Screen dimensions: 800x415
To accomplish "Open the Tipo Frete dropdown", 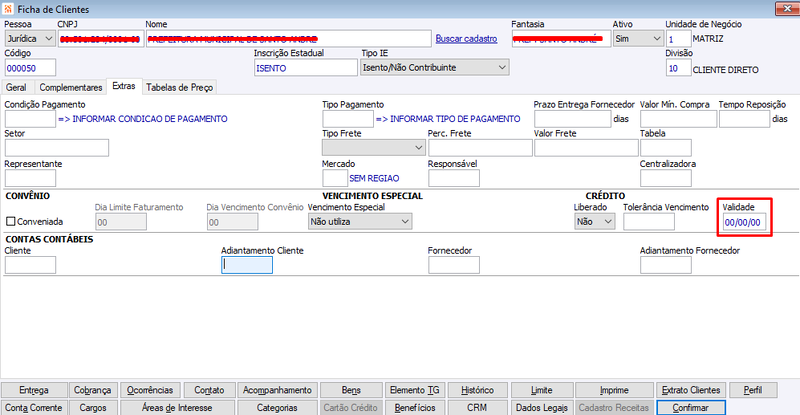I will coord(374,148).
